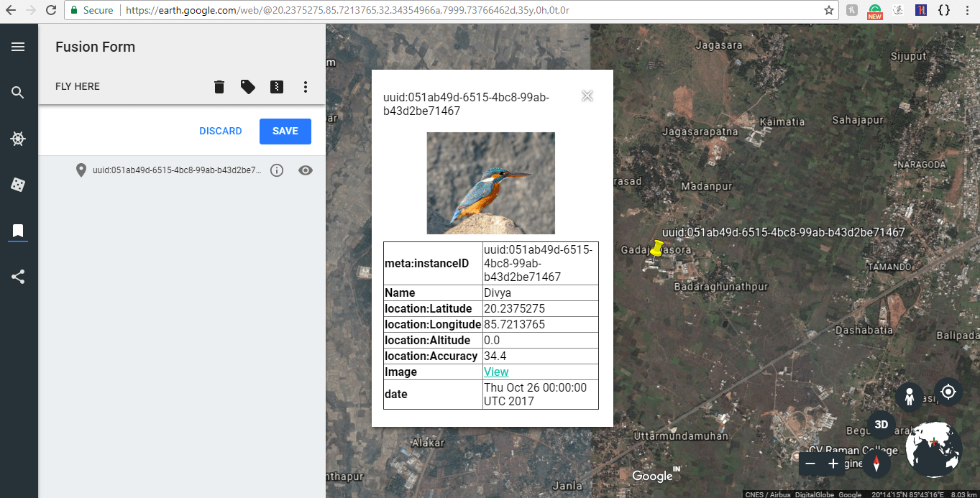Zoom out with minus button
The height and width of the screenshot is (498, 980).
coord(810,464)
